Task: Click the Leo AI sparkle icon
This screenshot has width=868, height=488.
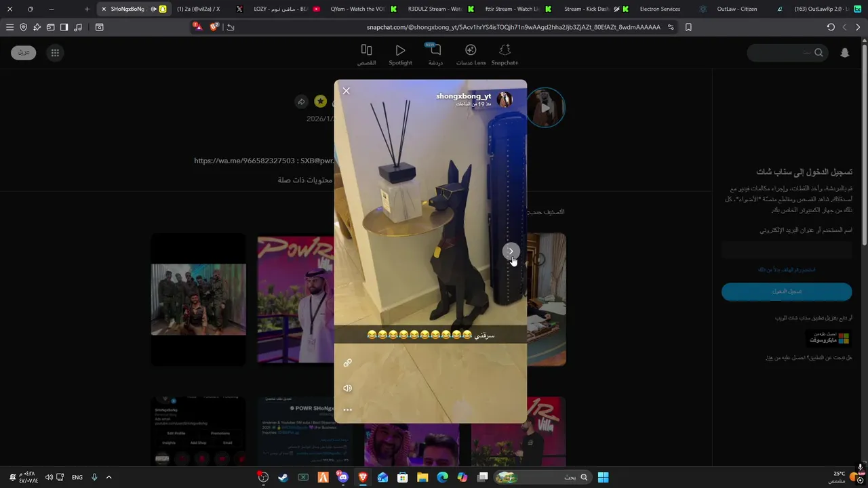Action: click(37, 27)
